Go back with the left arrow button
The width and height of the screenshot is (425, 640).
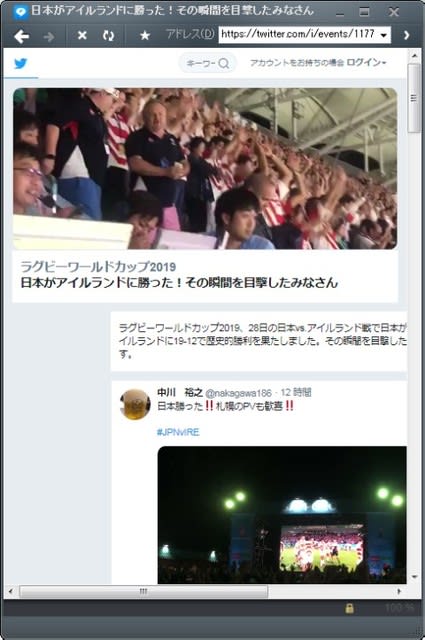(21, 36)
